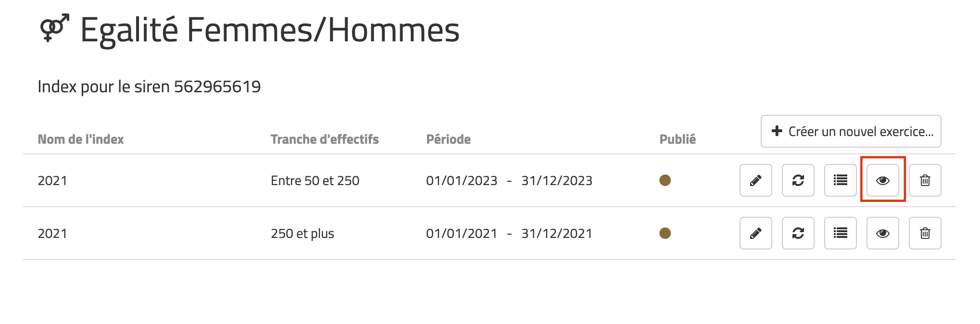Viewport: 980px width, 324px height.
Task: Edit the '250 et plus' index with pencil
Action: (755, 233)
